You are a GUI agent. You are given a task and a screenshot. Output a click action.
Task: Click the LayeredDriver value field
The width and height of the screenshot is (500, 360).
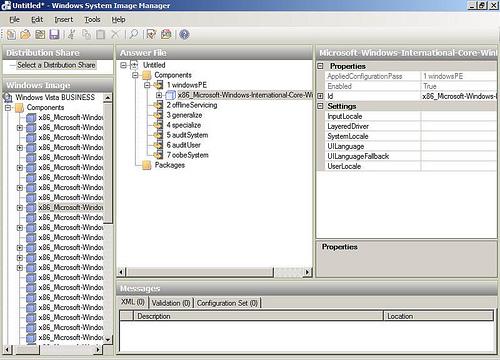(x=459, y=126)
